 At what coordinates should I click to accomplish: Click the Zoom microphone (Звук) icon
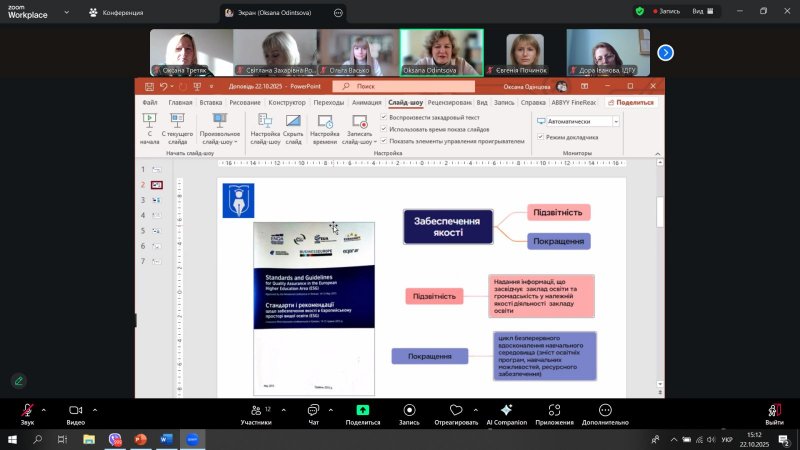pos(26,410)
